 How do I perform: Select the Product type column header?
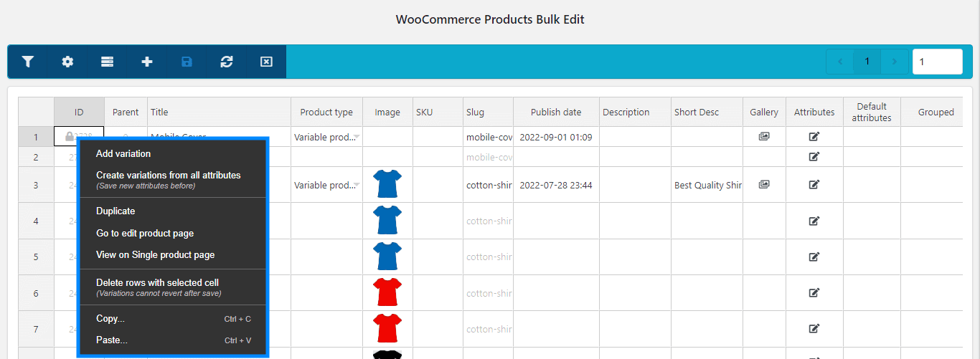(x=326, y=112)
